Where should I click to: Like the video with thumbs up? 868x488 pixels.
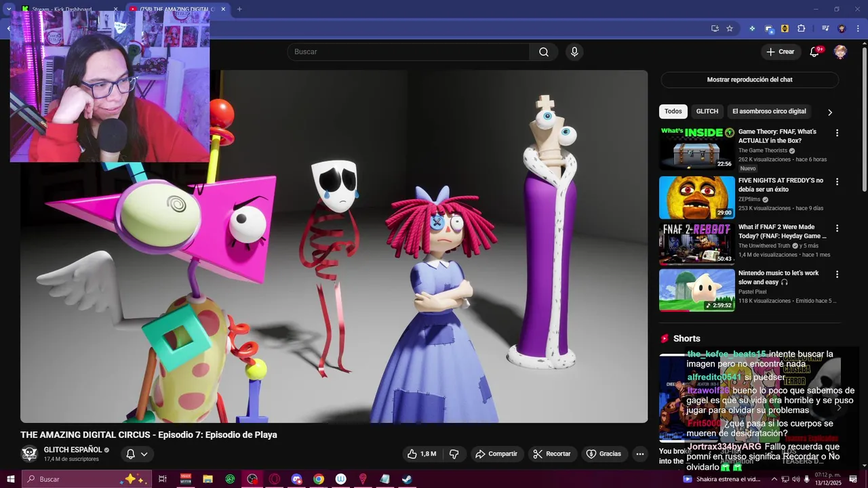pyautogui.click(x=421, y=454)
